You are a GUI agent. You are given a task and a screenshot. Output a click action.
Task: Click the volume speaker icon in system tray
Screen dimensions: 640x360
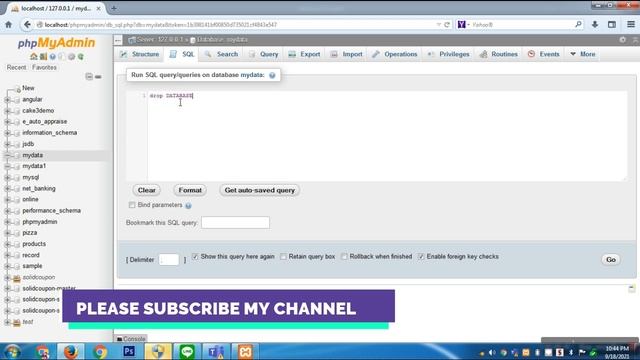point(492,352)
